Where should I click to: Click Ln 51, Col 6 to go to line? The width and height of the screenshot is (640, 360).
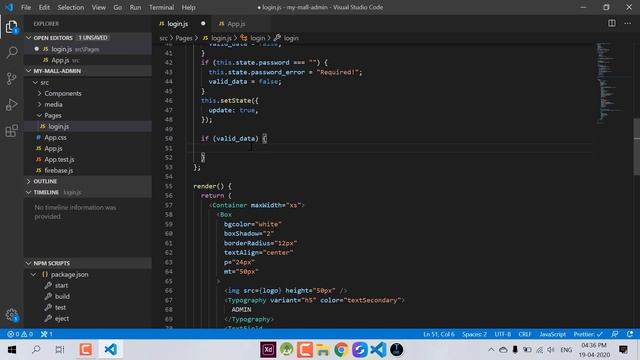(438, 334)
